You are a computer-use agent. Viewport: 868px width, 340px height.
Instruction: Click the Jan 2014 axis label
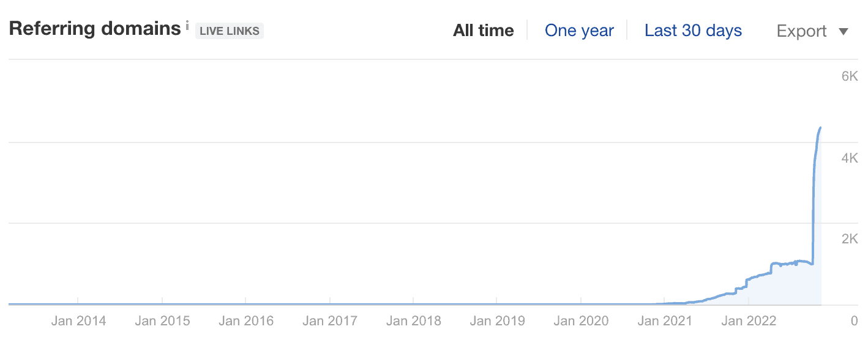[78, 320]
